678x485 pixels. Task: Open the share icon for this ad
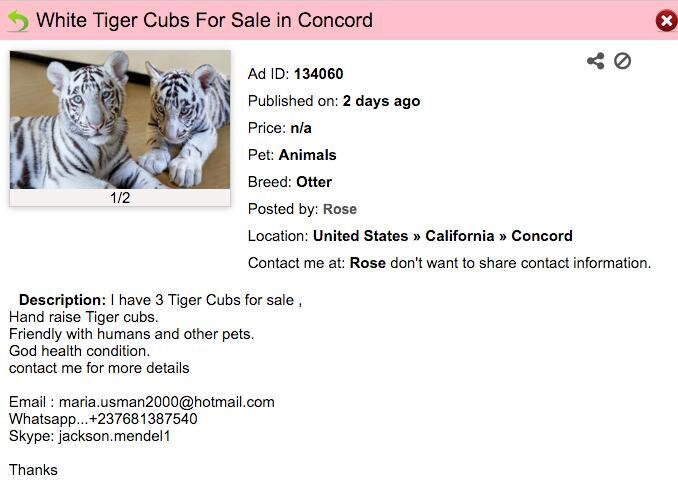tap(596, 61)
